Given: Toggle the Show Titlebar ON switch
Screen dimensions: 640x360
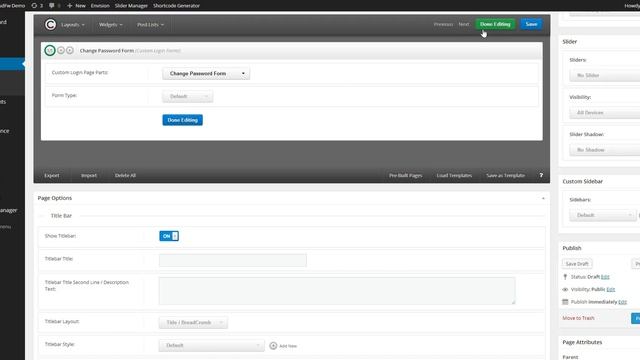Looking at the screenshot, I should pos(169,236).
